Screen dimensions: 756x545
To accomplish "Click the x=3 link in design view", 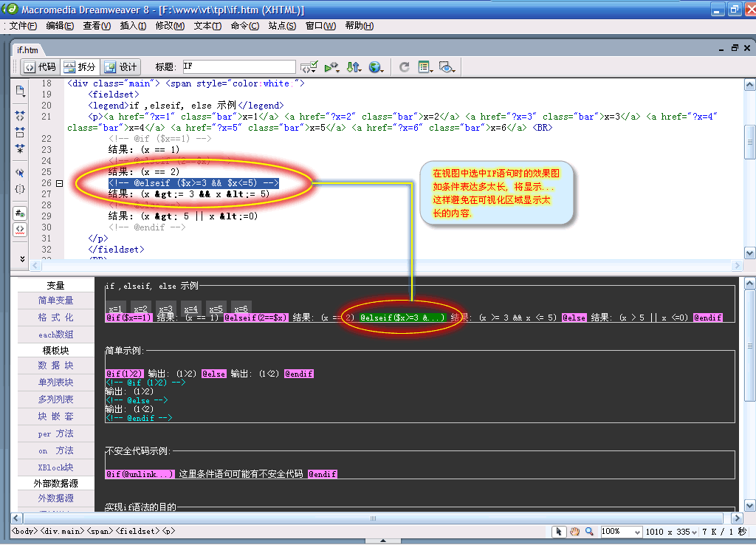I will coord(165,308).
